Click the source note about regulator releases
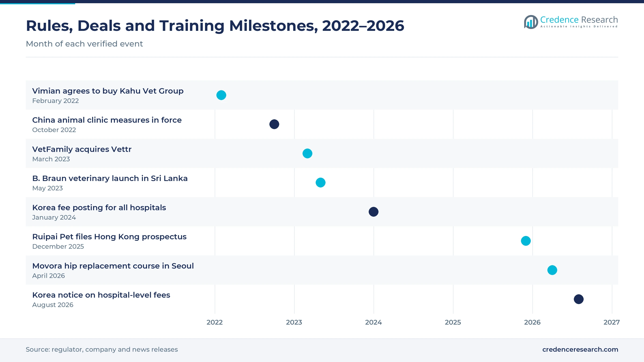The image size is (644, 362). click(x=102, y=349)
